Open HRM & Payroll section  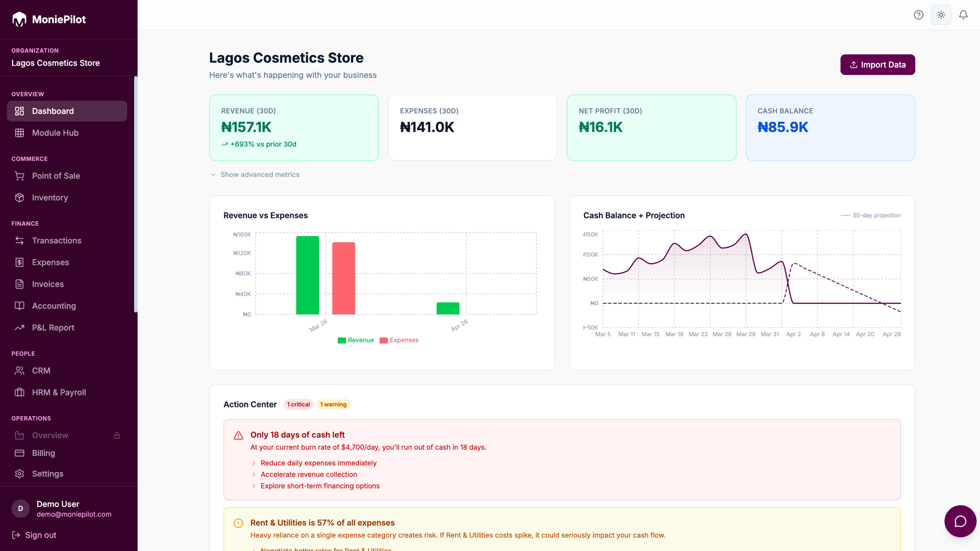click(59, 392)
